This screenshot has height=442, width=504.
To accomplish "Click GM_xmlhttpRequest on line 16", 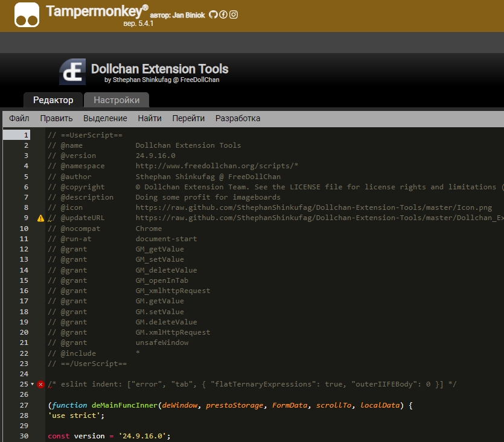I will [x=173, y=291].
